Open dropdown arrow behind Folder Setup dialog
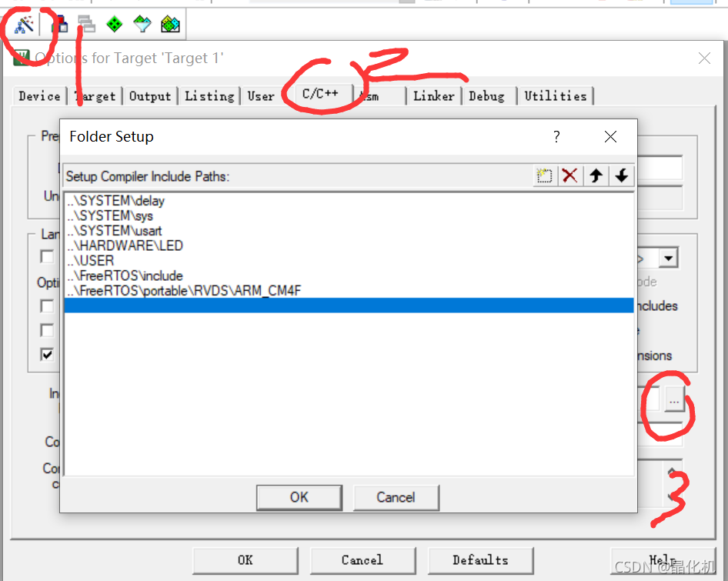 (669, 259)
